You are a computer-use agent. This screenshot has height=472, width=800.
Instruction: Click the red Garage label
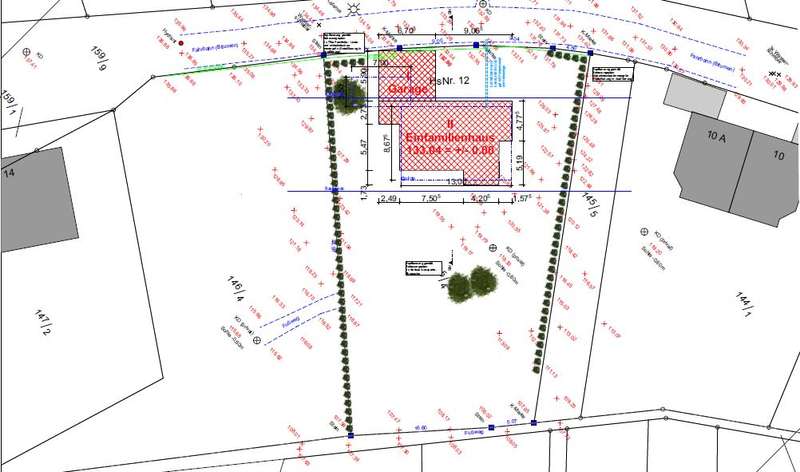click(407, 88)
